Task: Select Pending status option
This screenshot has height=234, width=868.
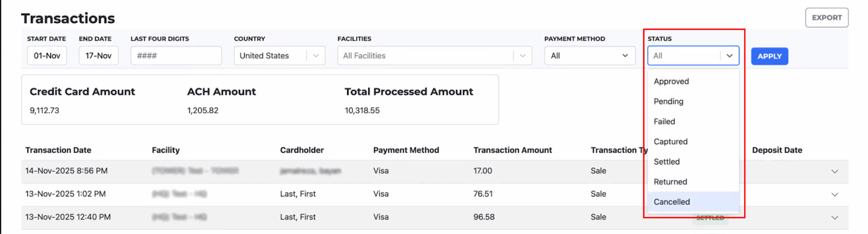Action: point(668,102)
